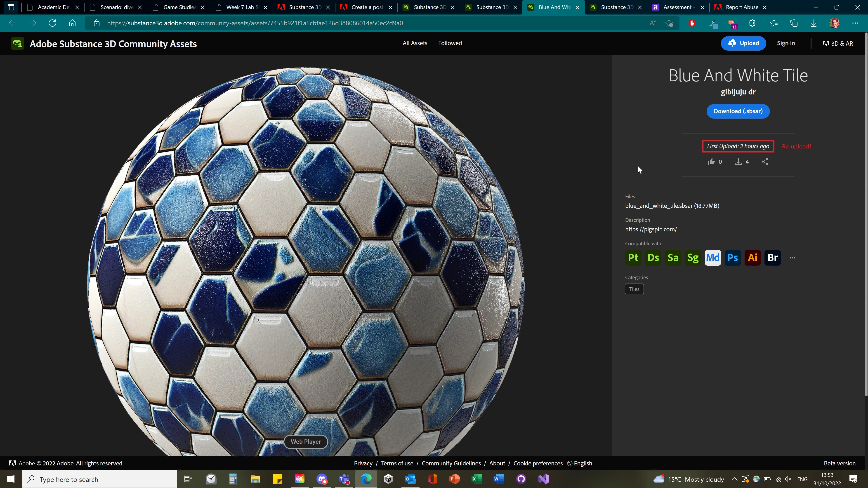Click the Illustrator Ai icon
This screenshot has height=488, width=868.
tap(752, 258)
